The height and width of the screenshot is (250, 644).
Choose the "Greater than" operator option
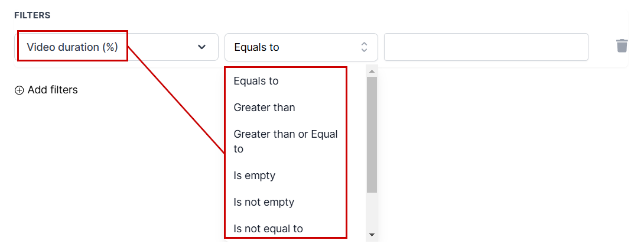264,108
